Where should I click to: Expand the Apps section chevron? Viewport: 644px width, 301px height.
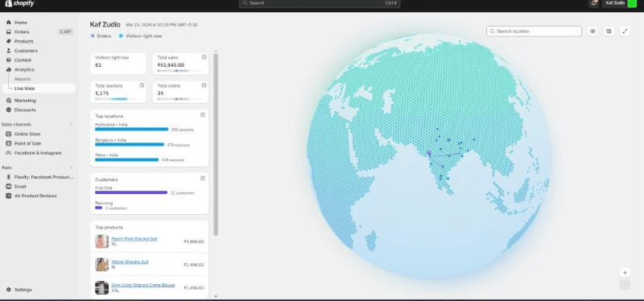click(72, 167)
